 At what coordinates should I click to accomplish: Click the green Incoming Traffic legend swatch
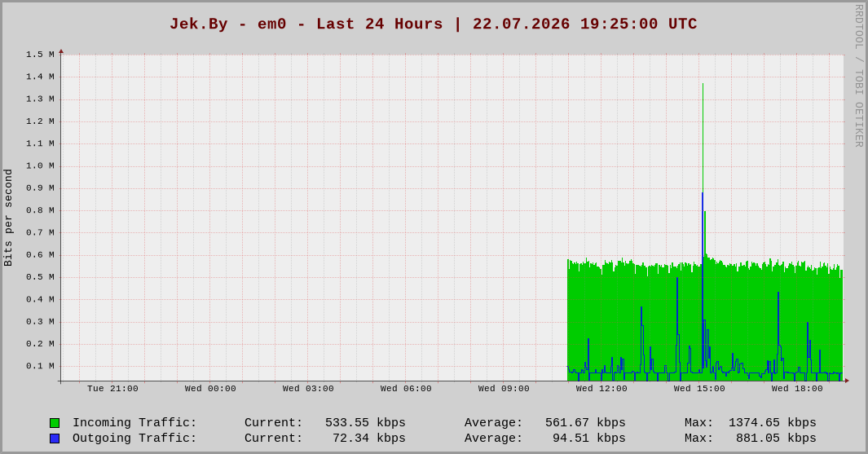coord(55,423)
